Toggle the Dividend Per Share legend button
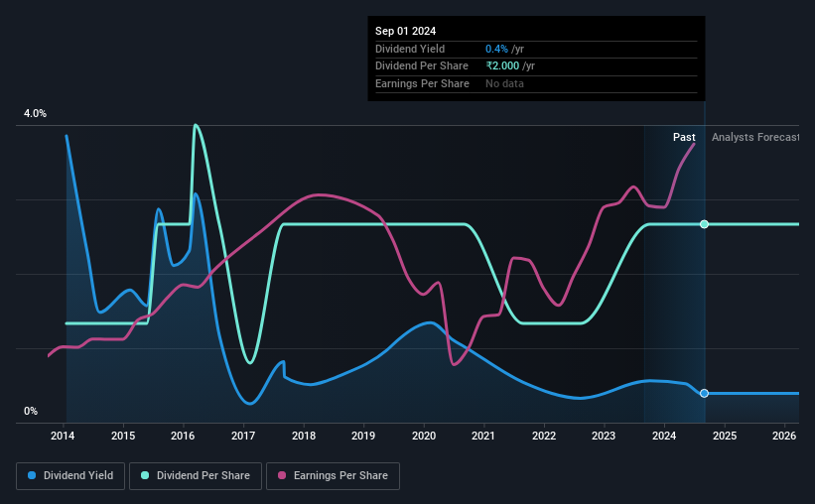The image size is (815, 504). click(196, 476)
